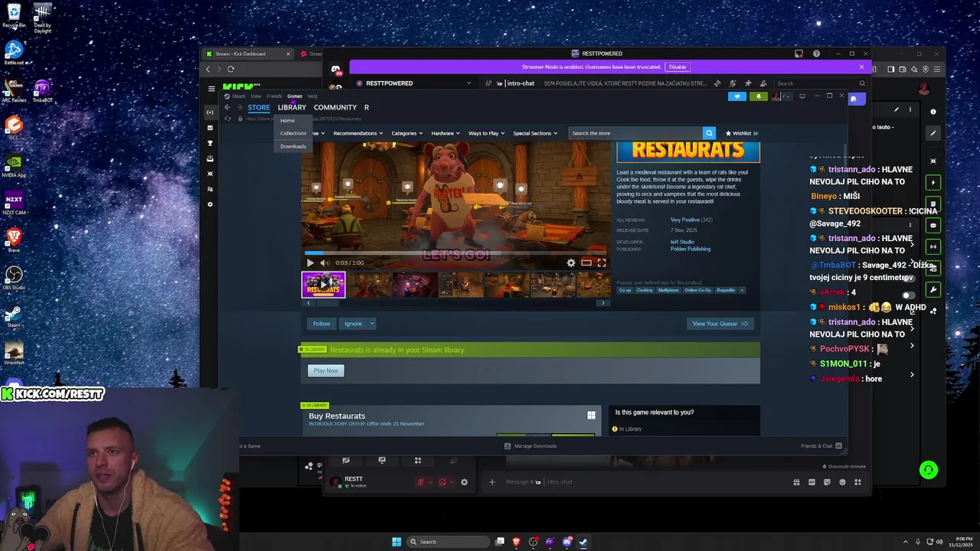Reload the Steam store page

(227, 119)
